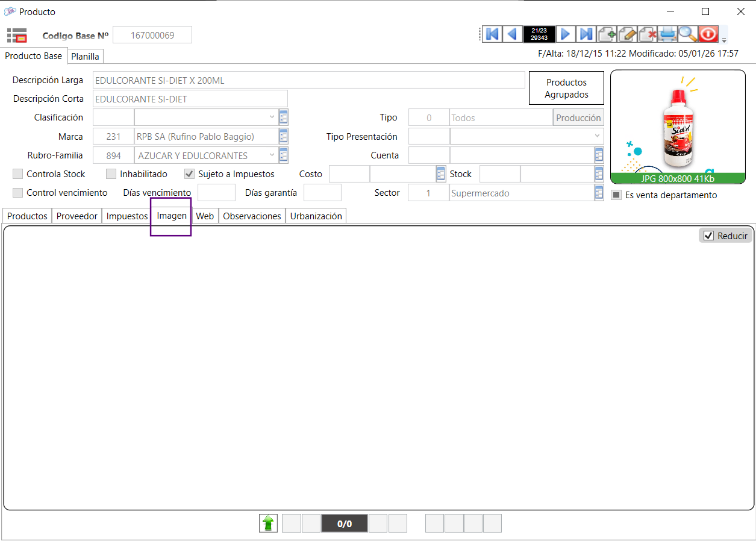Click the Productos Agrupados button
This screenshot has width=756, height=541.
pos(566,88)
